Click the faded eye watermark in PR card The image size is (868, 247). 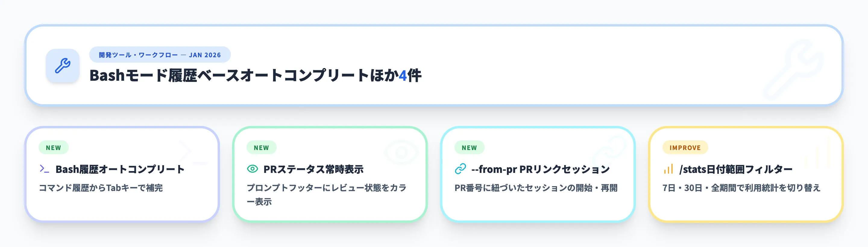pos(401,152)
